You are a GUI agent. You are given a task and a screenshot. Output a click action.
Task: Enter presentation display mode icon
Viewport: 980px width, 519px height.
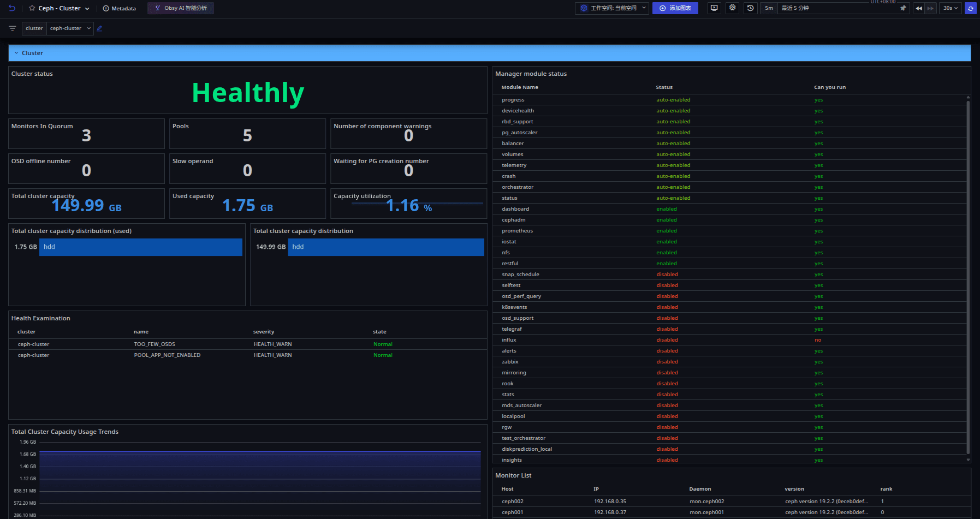pyautogui.click(x=714, y=8)
